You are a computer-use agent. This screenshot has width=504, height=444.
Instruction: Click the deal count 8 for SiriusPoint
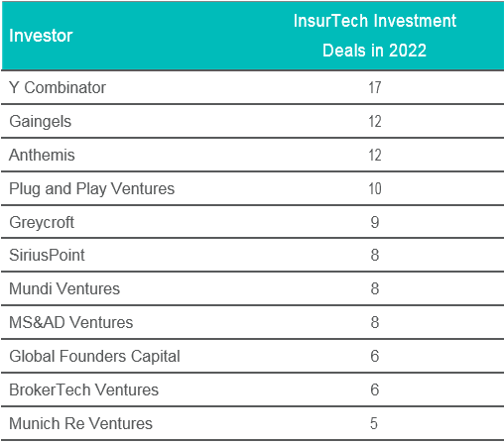tap(375, 256)
